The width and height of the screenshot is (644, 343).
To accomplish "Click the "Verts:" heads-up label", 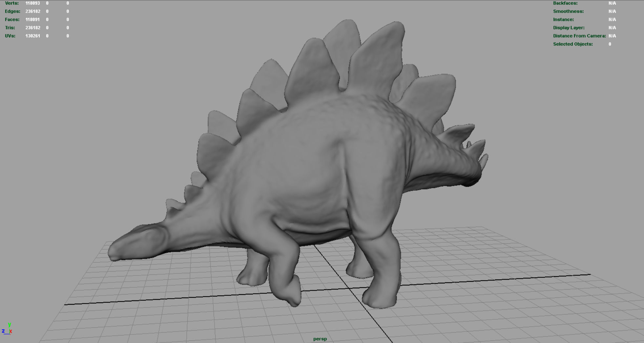I will [x=12, y=3].
